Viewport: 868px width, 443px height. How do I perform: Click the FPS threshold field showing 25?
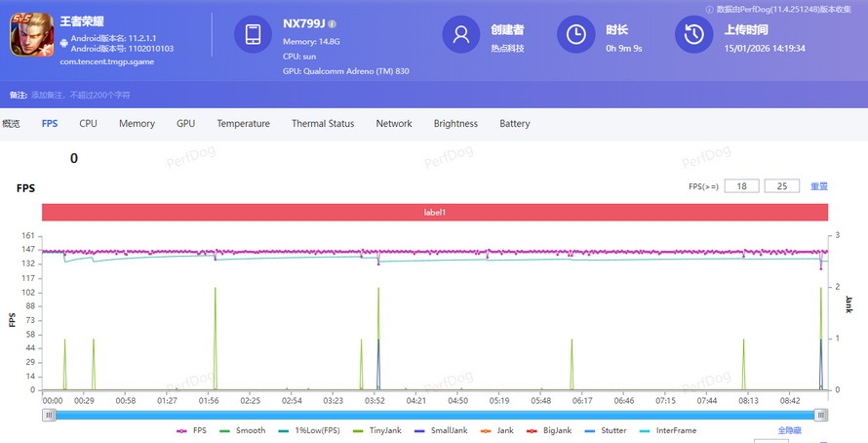(781, 186)
